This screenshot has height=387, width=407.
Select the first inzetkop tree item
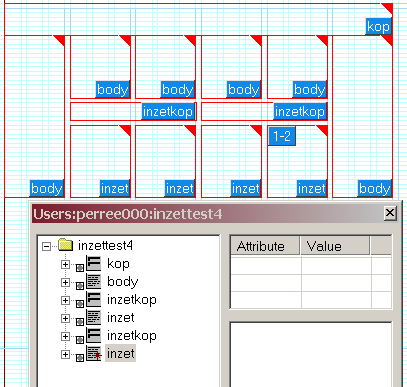tap(132, 300)
